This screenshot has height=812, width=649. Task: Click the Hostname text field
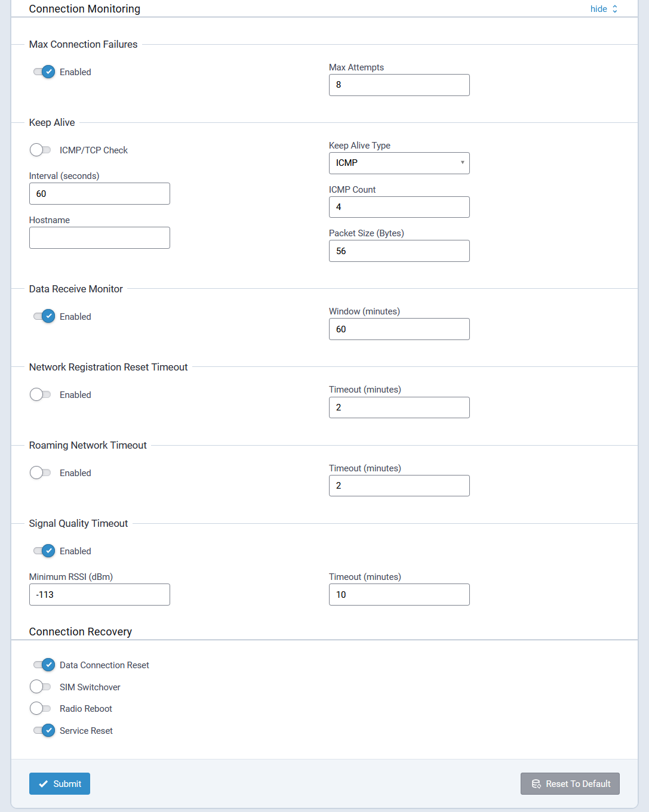99,238
